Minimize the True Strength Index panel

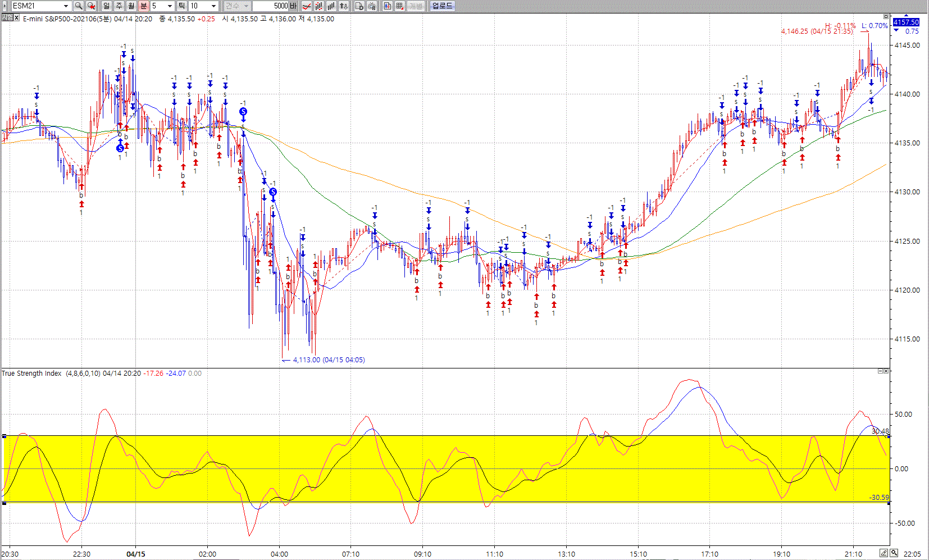(880, 371)
